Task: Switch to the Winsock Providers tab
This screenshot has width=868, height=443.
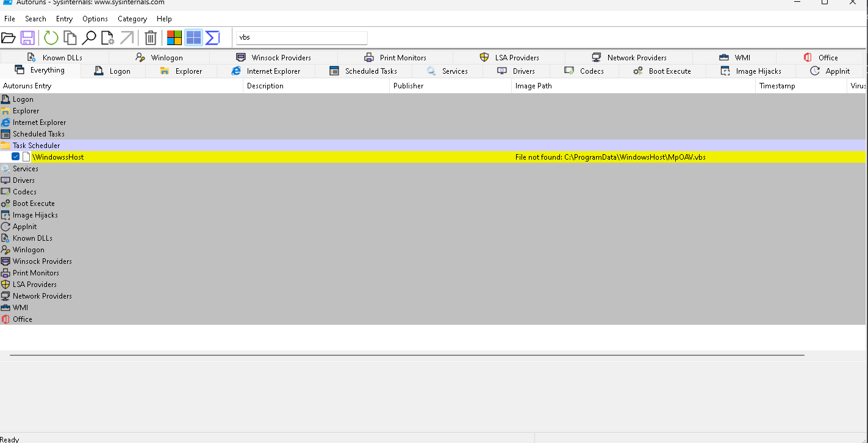Action: point(274,57)
